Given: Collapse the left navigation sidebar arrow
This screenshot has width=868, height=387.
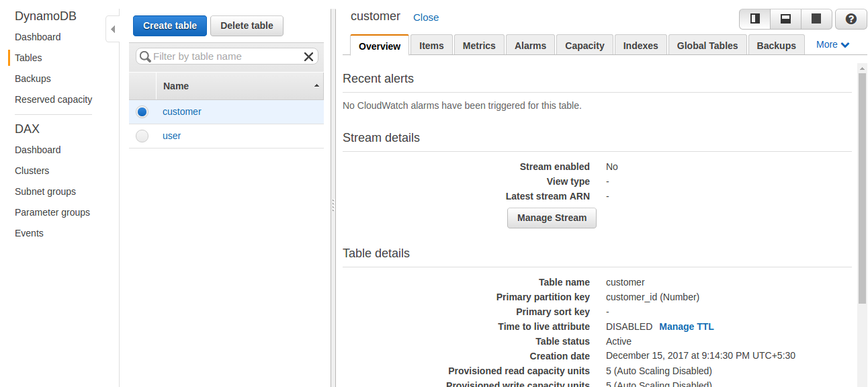Looking at the screenshot, I should (x=113, y=29).
